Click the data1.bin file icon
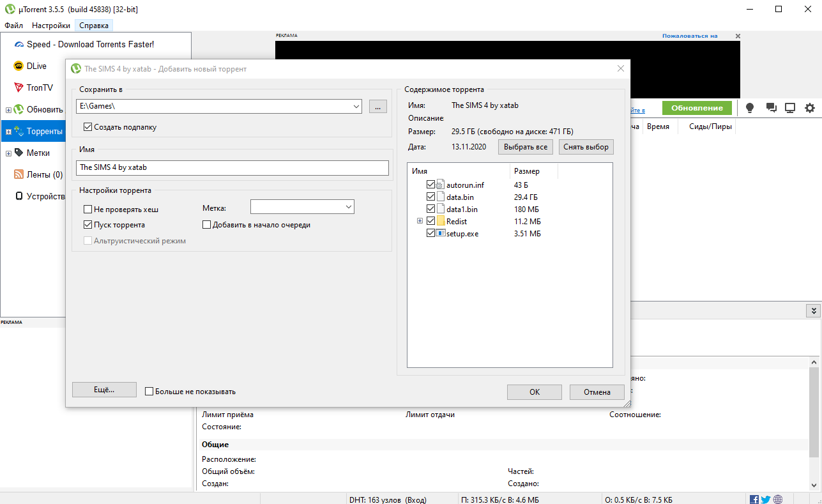822x504 pixels. [x=441, y=209]
